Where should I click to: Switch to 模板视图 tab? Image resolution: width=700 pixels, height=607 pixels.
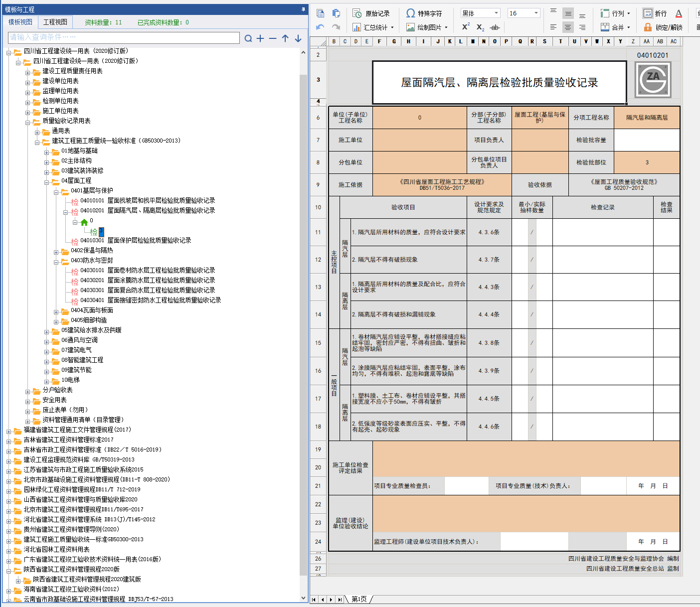[x=20, y=22]
